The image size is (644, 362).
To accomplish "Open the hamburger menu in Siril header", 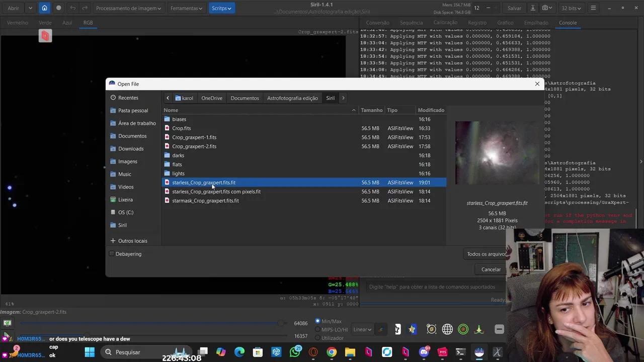I will click(x=593, y=8).
